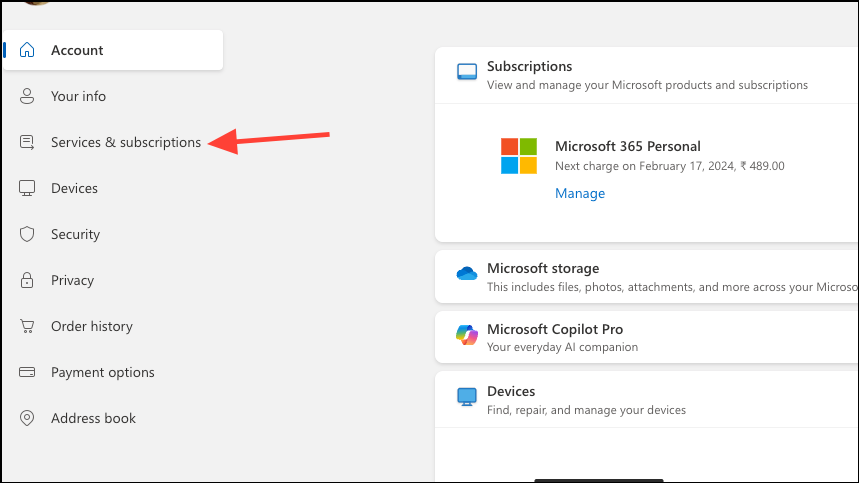Open the Microsoft Copilot Pro card

(x=646, y=337)
